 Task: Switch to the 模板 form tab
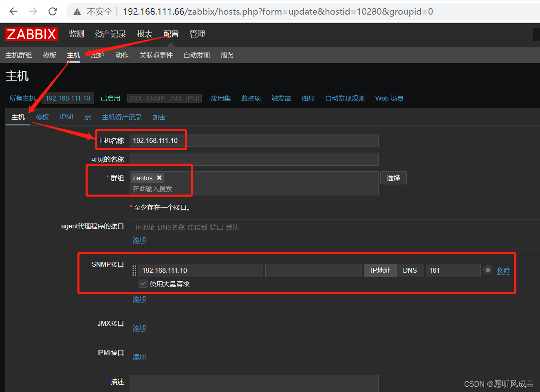pos(42,117)
